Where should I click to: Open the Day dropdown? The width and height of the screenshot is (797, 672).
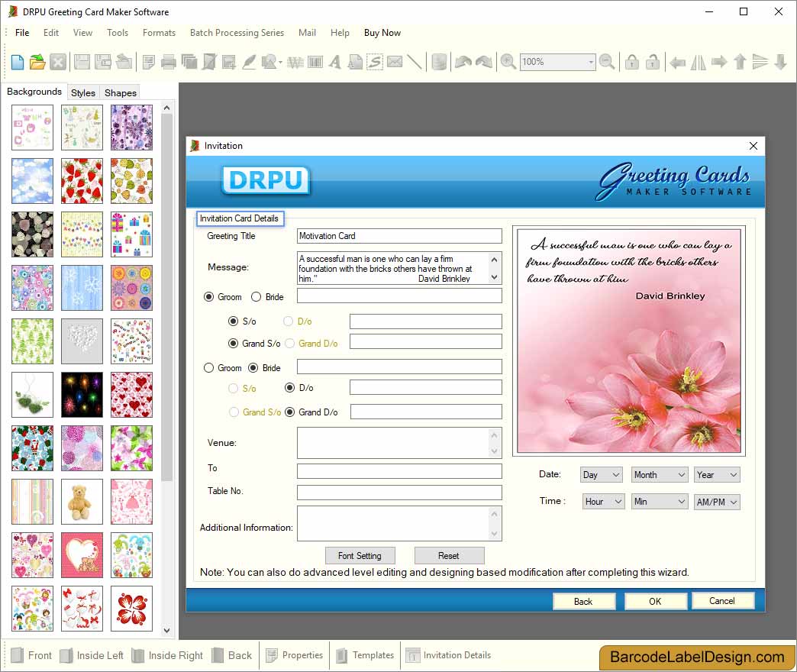pyautogui.click(x=602, y=475)
